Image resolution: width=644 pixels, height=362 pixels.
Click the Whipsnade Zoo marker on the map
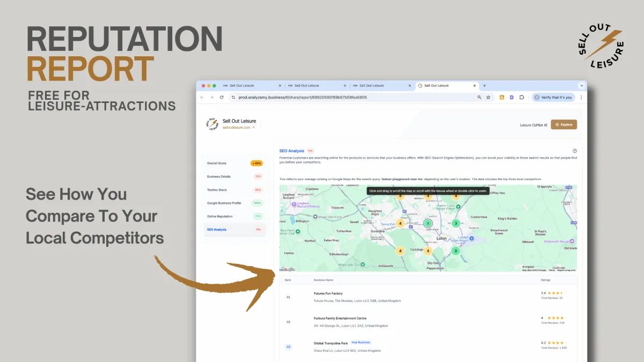pos(363,264)
